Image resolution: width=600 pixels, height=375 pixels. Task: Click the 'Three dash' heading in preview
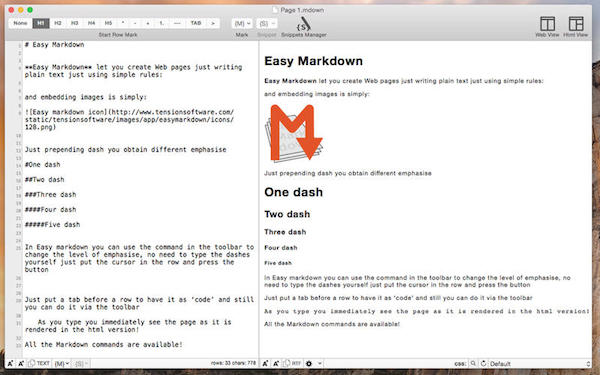[285, 232]
